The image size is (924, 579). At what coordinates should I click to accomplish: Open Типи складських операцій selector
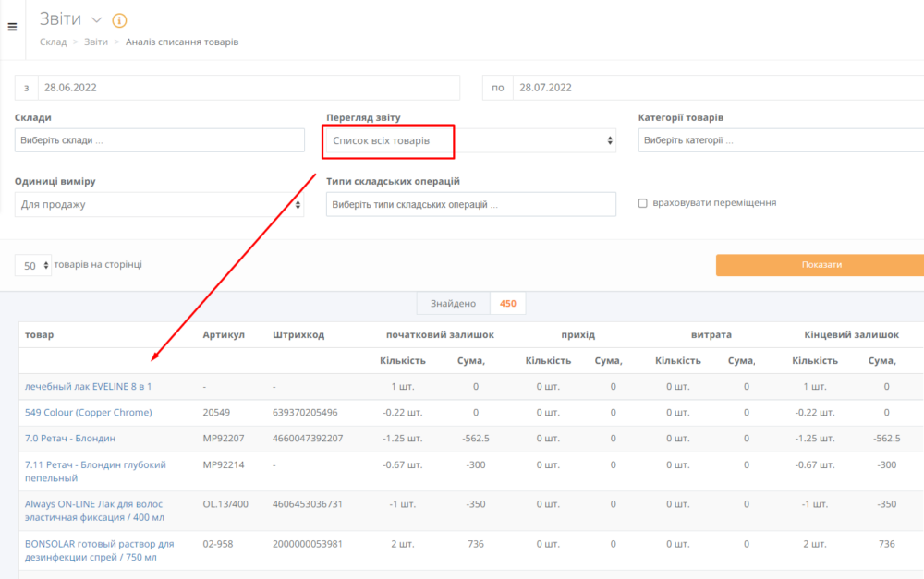point(470,204)
